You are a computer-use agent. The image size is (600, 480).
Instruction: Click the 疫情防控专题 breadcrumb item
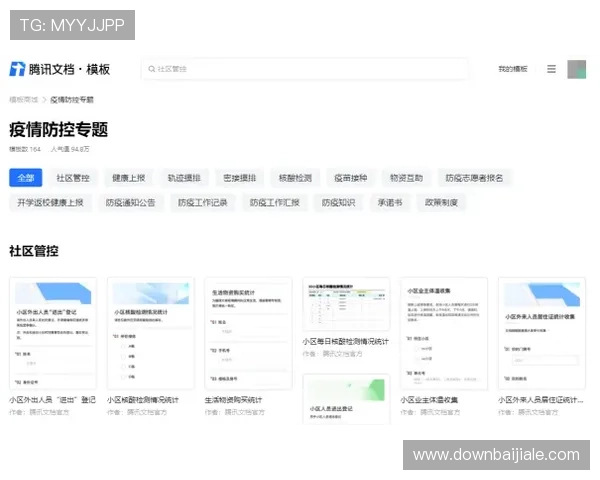72,100
